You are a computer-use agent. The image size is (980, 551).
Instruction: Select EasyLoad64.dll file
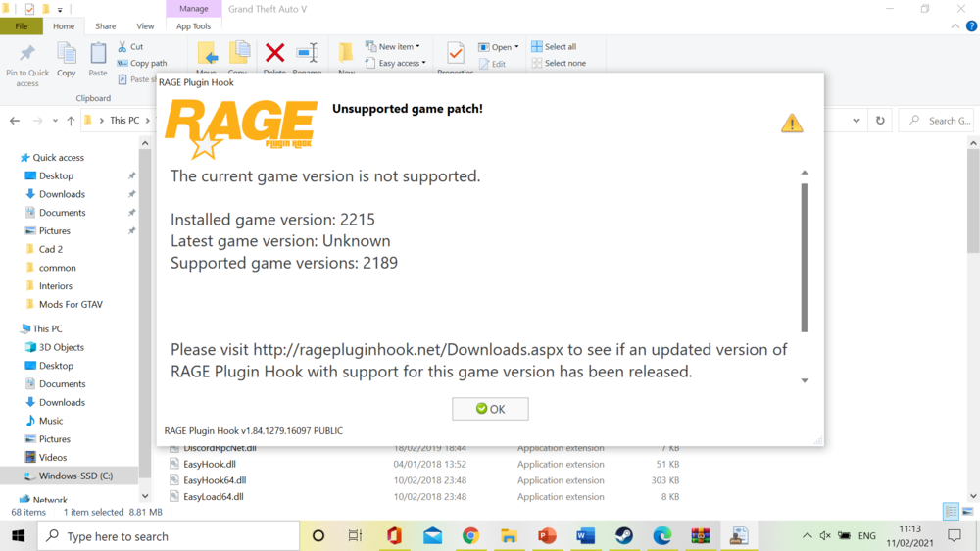(213, 497)
